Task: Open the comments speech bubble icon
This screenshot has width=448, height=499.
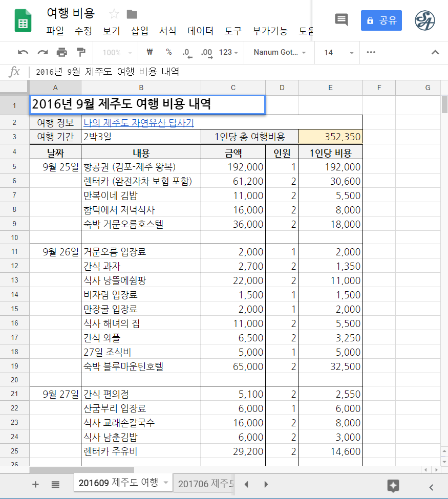Action: [342, 20]
